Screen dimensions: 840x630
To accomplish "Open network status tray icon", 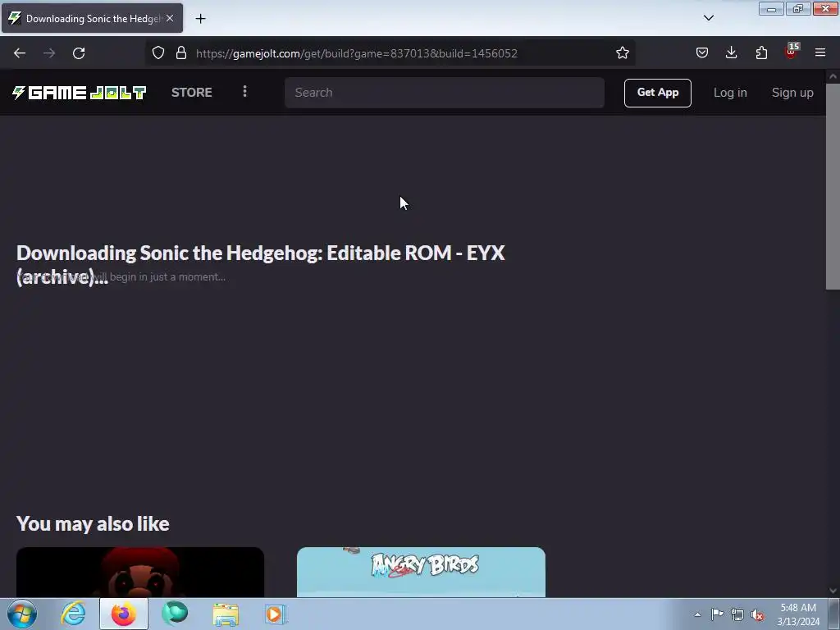I will [x=737, y=614].
